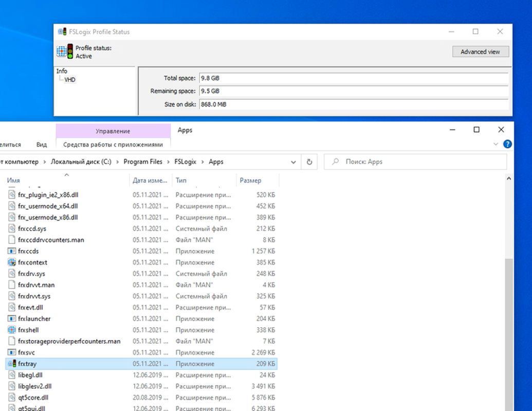
Task: Select the frxccds application icon
Action: tap(12, 251)
